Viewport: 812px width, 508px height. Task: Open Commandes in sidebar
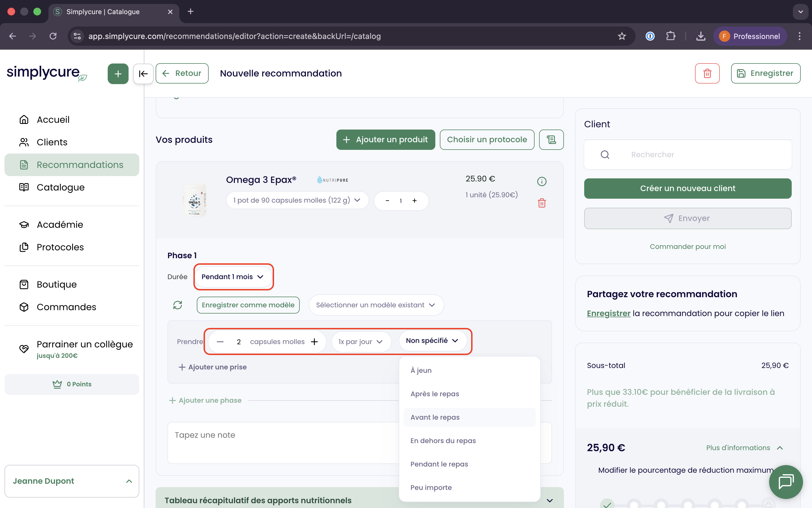pos(72,307)
